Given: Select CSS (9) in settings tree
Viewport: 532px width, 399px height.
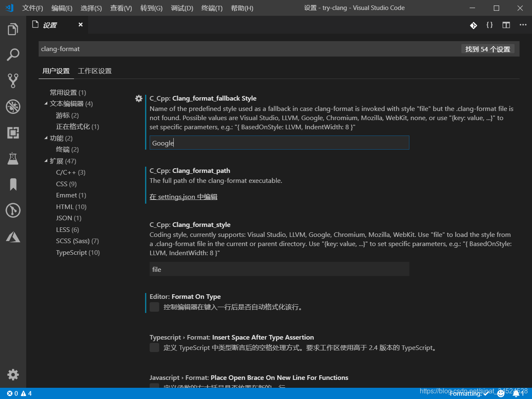Looking at the screenshot, I should [x=66, y=184].
